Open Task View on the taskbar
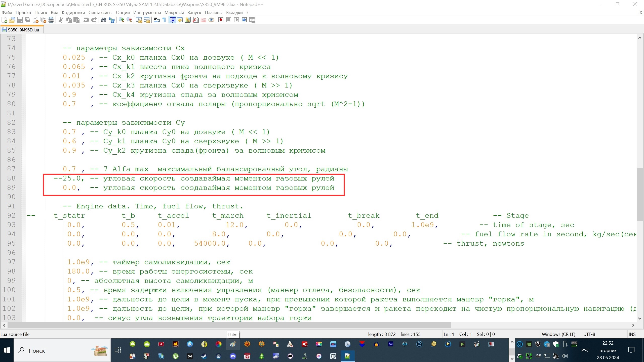Image resolution: width=644 pixels, height=362 pixels. [117, 350]
